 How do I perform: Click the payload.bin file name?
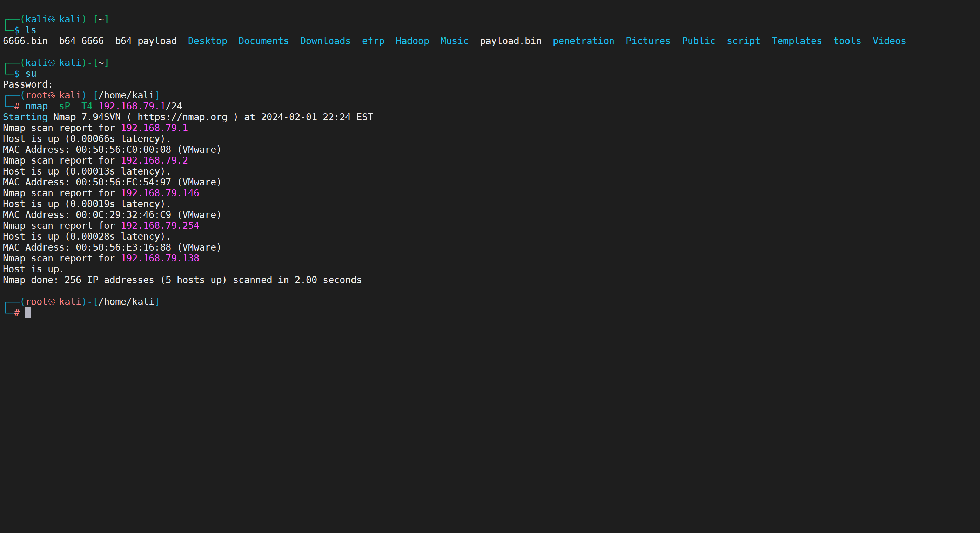point(510,41)
